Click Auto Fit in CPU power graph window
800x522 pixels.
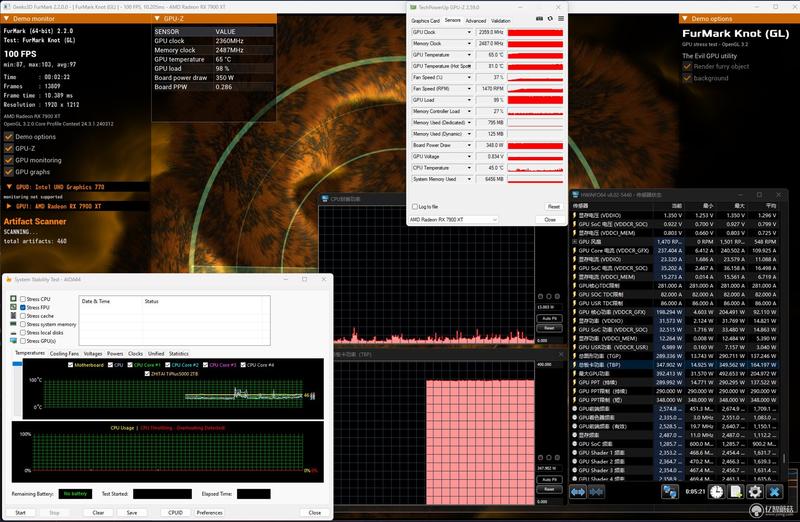[549, 318]
